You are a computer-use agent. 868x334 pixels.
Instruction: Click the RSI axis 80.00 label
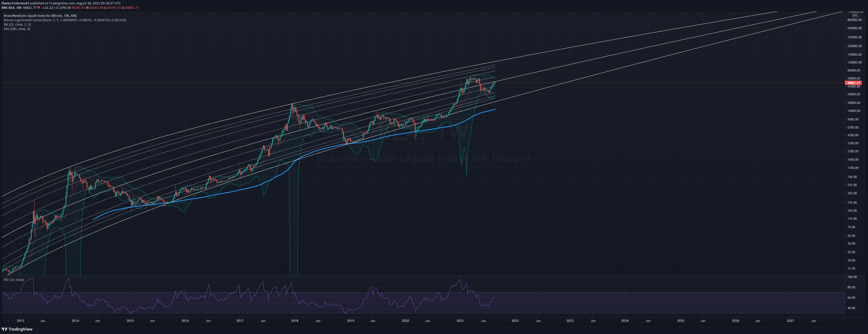(851, 288)
